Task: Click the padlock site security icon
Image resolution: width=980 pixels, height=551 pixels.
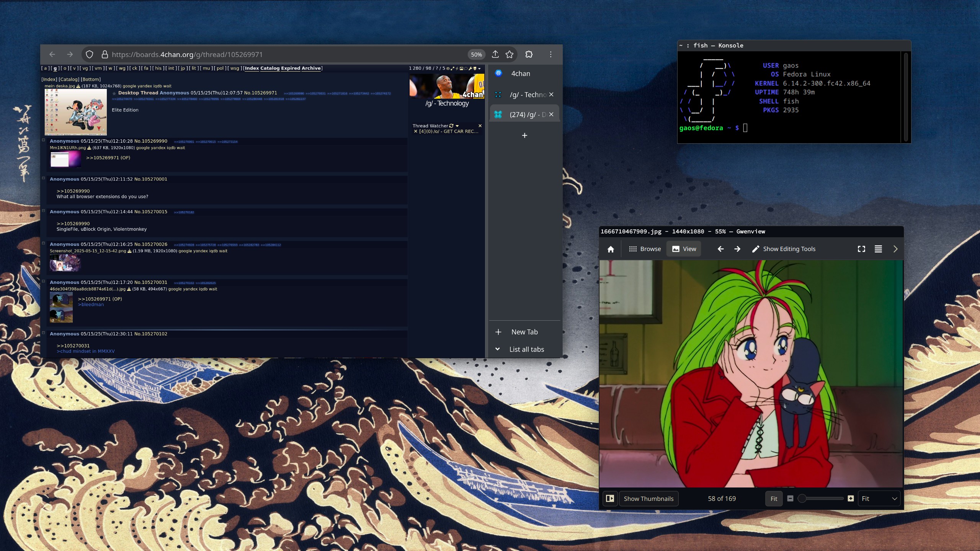Action: click(x=105, y=54)
